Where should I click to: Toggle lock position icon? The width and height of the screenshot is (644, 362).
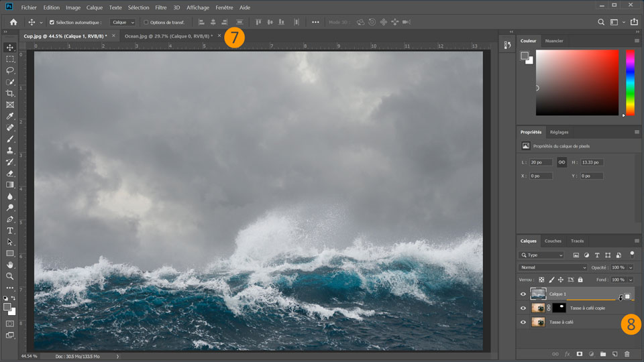pyautogui.click(x=561, y=280)
